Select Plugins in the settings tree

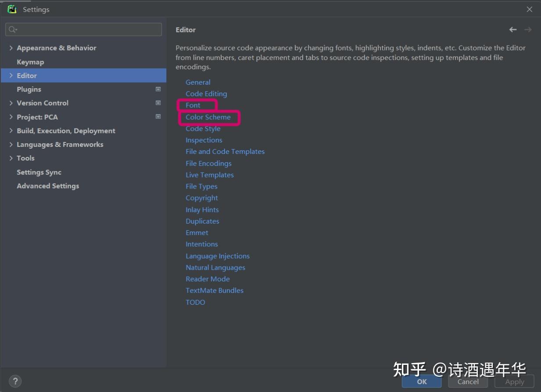(x=29, y=89)
